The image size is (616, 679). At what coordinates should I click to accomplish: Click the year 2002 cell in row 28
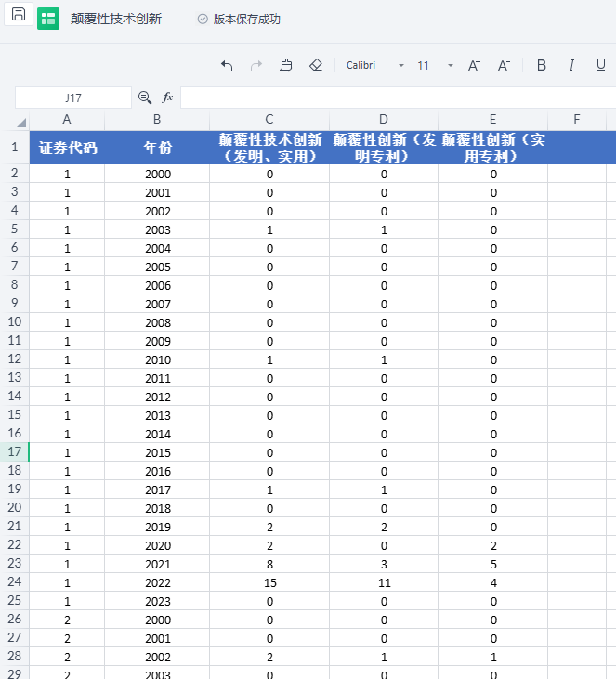[x=157, y=657]
